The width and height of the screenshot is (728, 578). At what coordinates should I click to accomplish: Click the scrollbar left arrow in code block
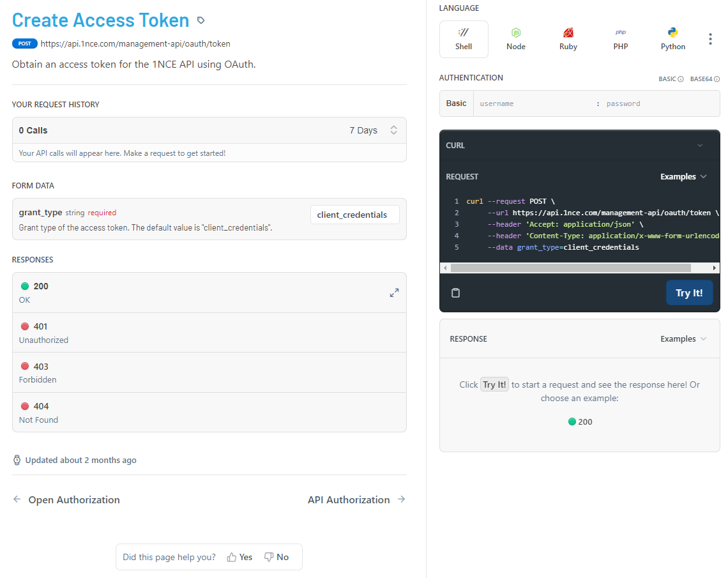click(445, 268)
